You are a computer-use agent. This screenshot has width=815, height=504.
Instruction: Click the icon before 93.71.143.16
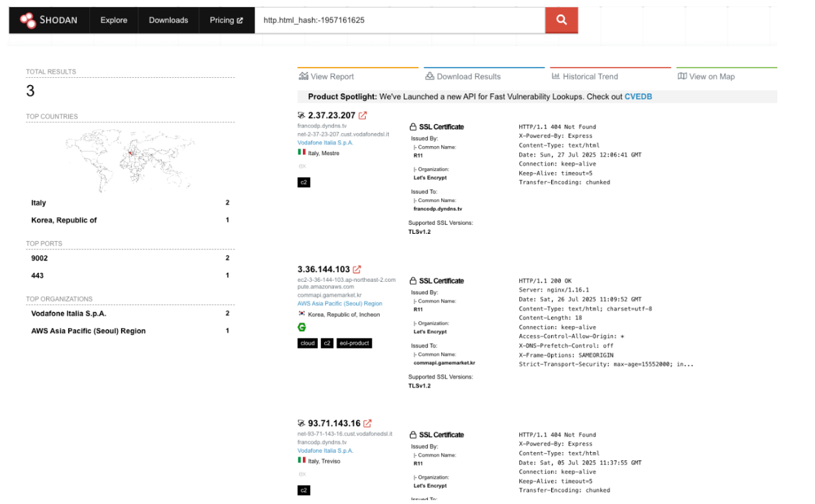tap(302, 423)
